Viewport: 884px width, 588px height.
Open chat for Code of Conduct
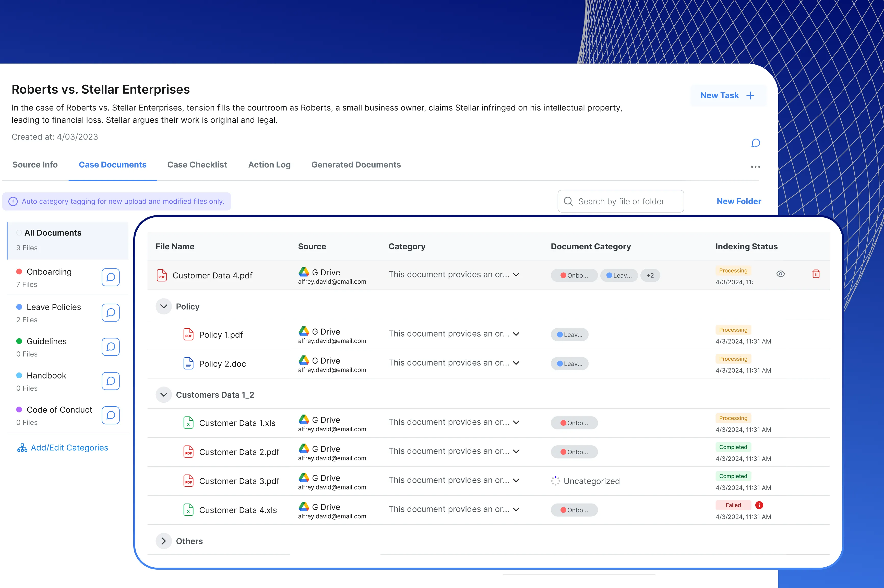click(x=111, y=415)
